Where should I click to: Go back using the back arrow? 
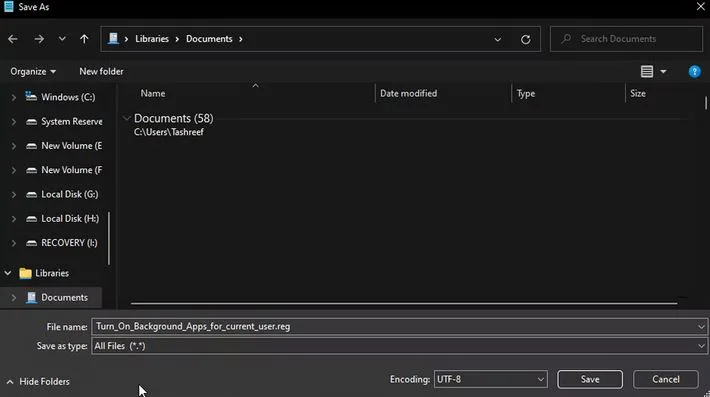click(13, 39)
